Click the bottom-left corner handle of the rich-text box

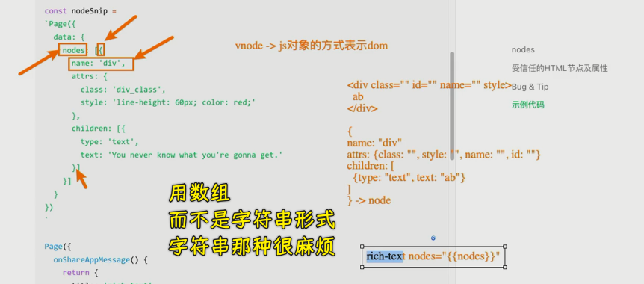coord(362,267)
